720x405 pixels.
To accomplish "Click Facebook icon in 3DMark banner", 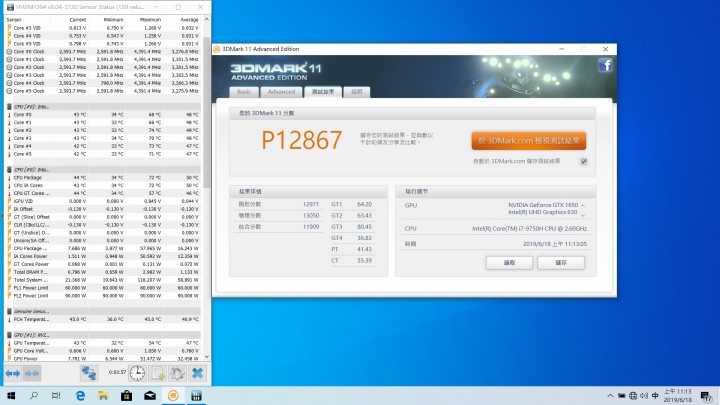I will coord(605,65).
